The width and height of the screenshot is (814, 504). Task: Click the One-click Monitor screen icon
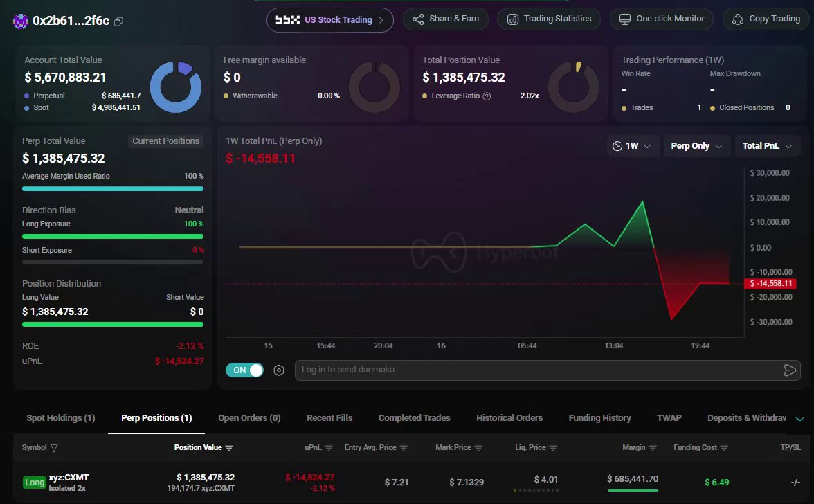625,19
